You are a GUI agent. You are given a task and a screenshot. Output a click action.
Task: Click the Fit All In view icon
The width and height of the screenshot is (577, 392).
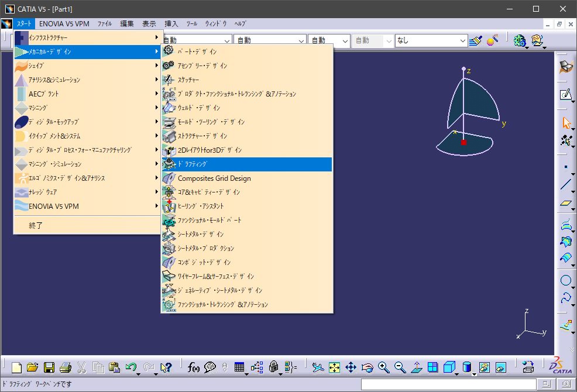334,367
